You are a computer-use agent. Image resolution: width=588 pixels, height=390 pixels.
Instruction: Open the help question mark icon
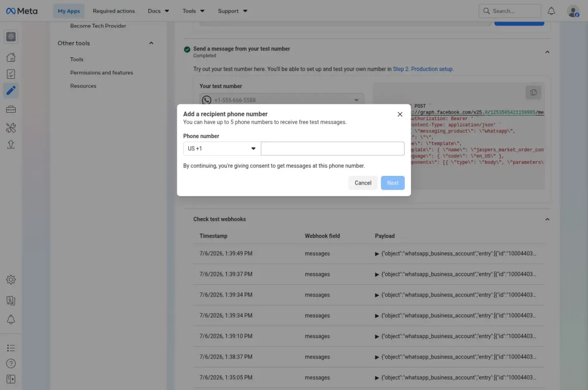(x=11, y=364)
